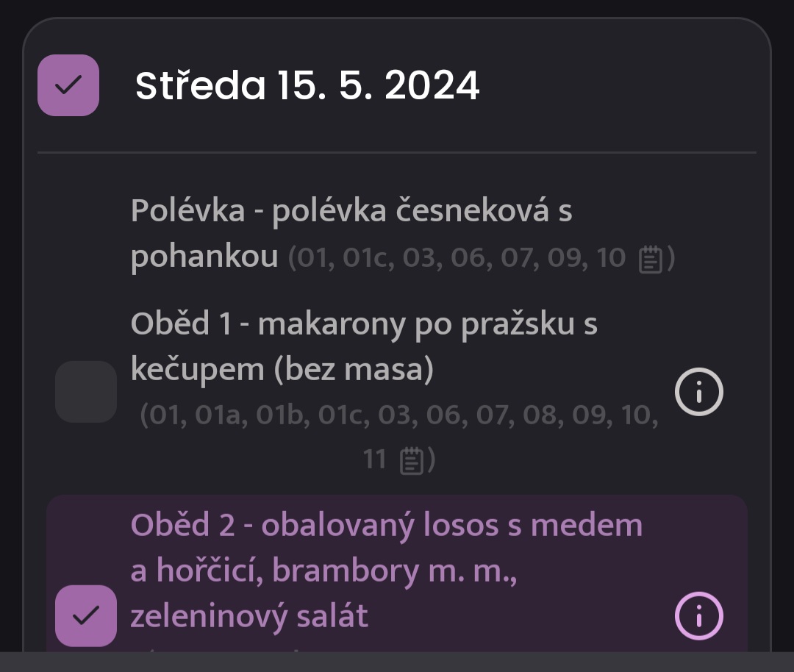
Task: Click "a hořčicí, brambory m. m.," line
Action: pos(324,571)
